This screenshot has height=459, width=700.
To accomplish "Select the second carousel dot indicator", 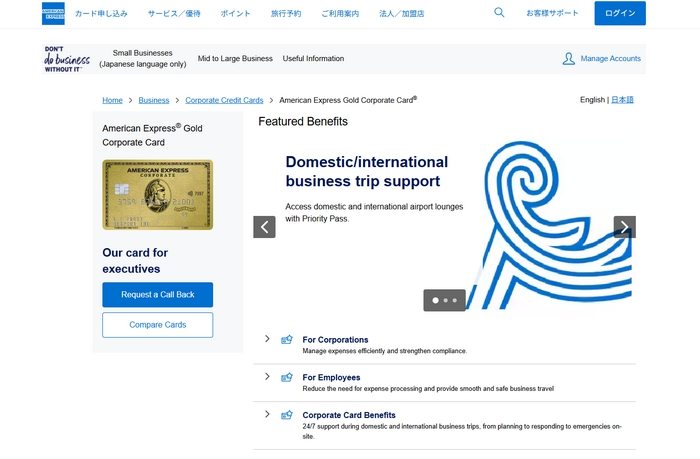I will [445, 300].
